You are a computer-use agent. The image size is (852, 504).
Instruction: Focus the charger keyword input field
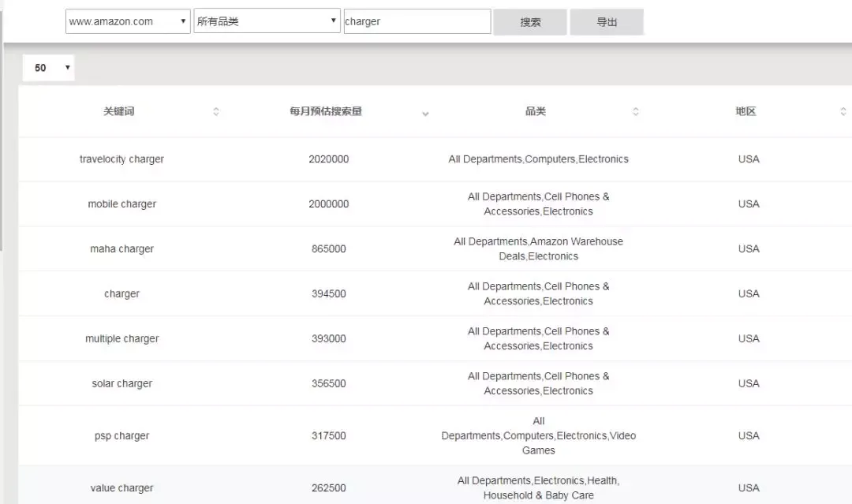tap(417, 21)
